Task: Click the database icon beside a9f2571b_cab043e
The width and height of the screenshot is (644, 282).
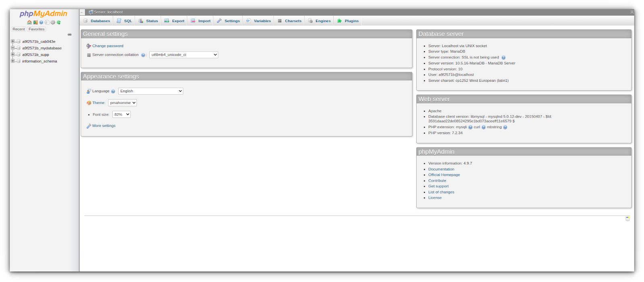Action: 19,41
